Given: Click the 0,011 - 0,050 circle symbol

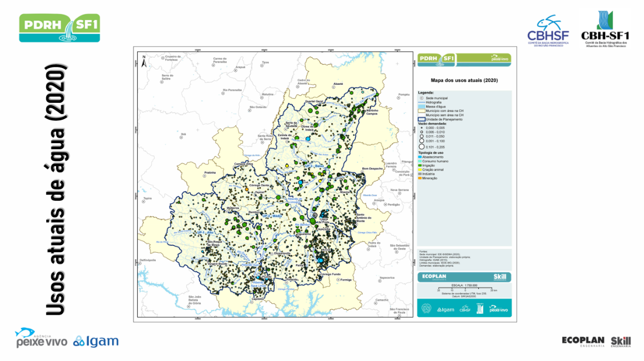Looking at the screenshot, I should (x=421, y=136).
